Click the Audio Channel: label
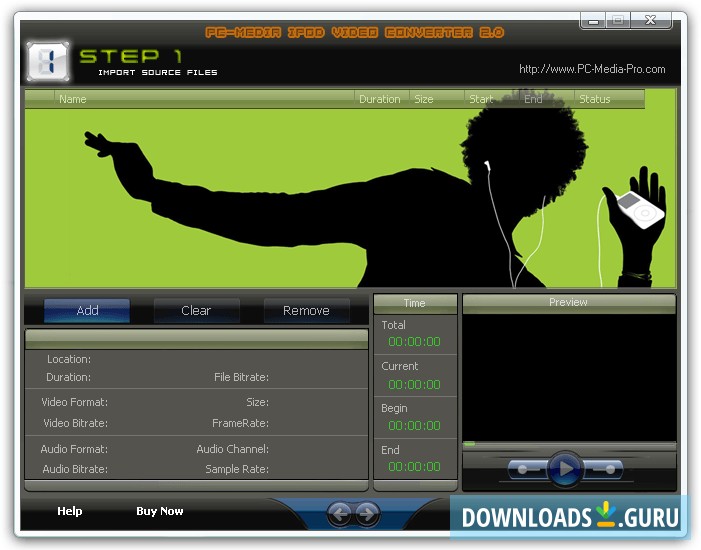The width and height of the screenshot is (701, 550). [232, 449]
